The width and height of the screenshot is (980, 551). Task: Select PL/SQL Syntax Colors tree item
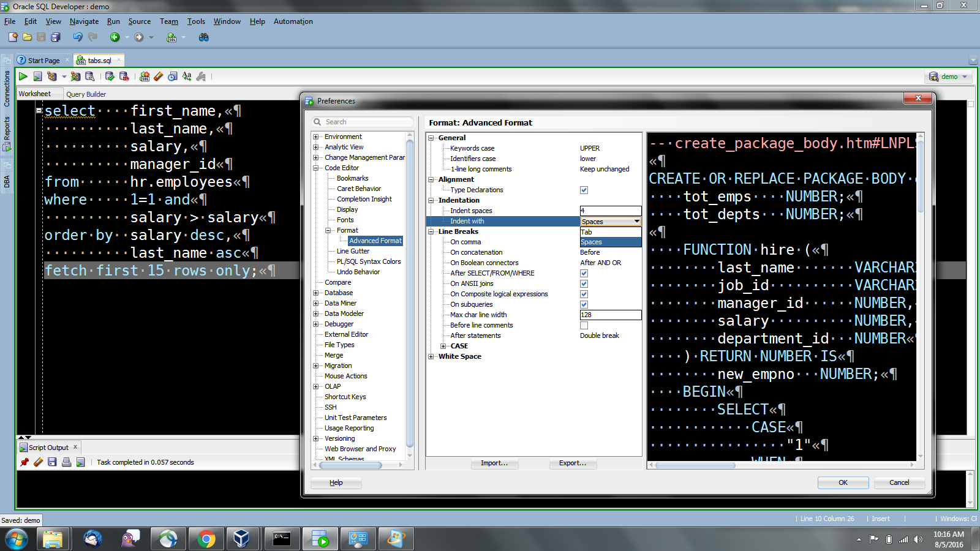pos(369,261)
